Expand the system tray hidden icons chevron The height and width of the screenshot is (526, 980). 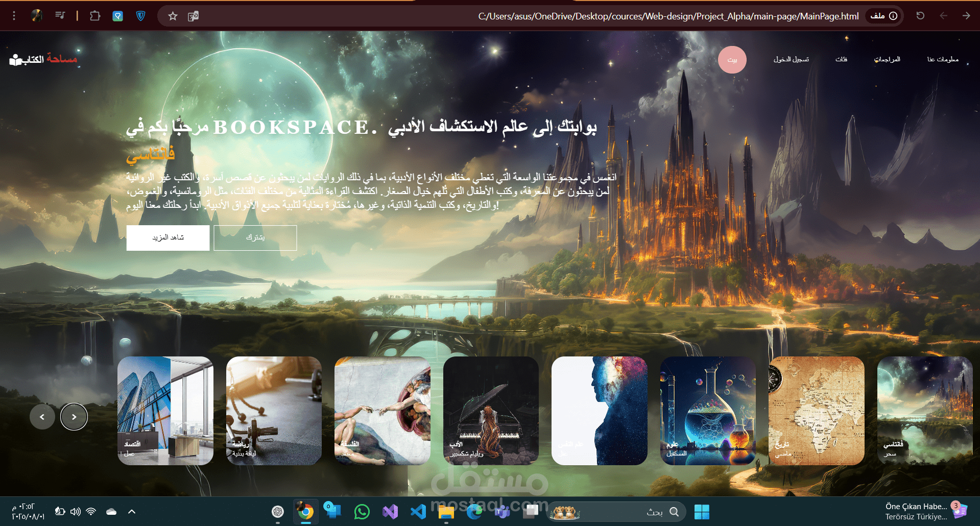pyautogui.click(x=132, y=511)
